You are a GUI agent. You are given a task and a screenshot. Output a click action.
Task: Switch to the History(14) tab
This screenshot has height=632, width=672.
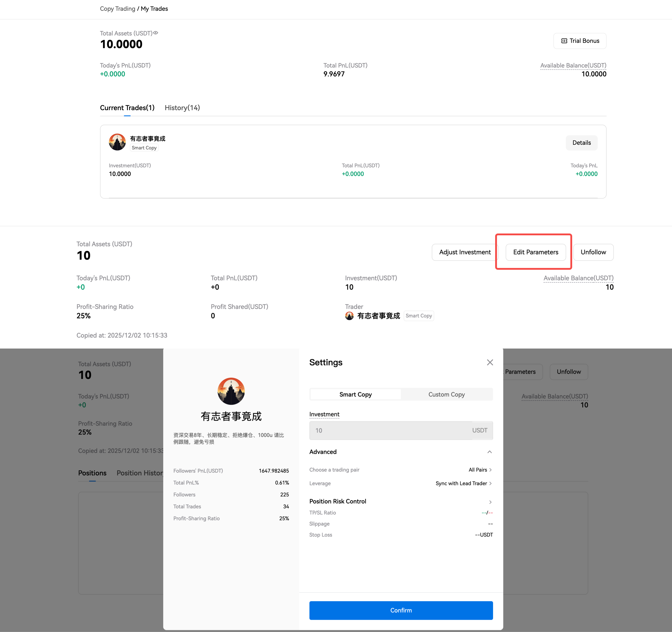point(182,108)
